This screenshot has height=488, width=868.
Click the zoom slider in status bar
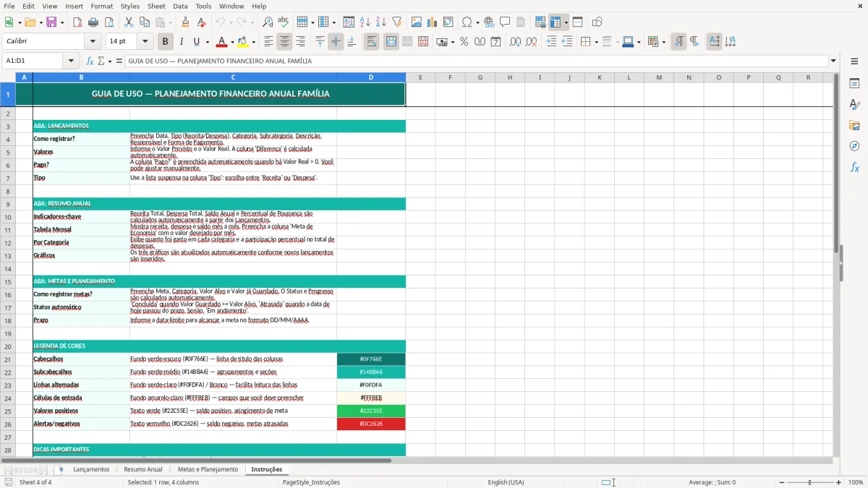point(810,482)
